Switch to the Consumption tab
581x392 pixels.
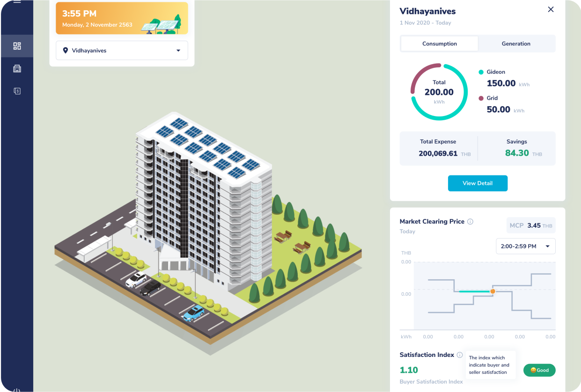(439, 44)
